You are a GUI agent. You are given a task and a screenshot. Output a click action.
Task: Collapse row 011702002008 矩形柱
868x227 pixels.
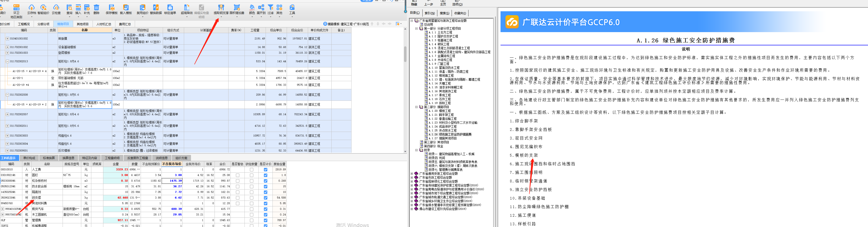[x=7, y=95]
